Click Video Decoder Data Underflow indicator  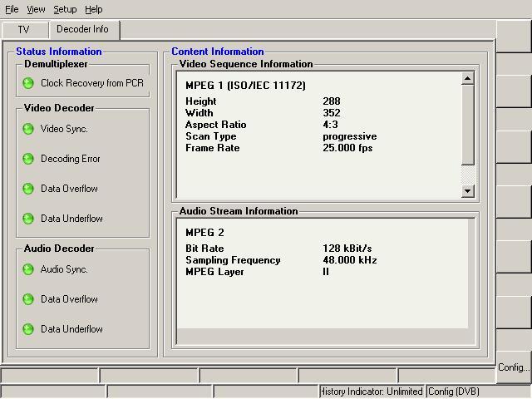(28, 219)
